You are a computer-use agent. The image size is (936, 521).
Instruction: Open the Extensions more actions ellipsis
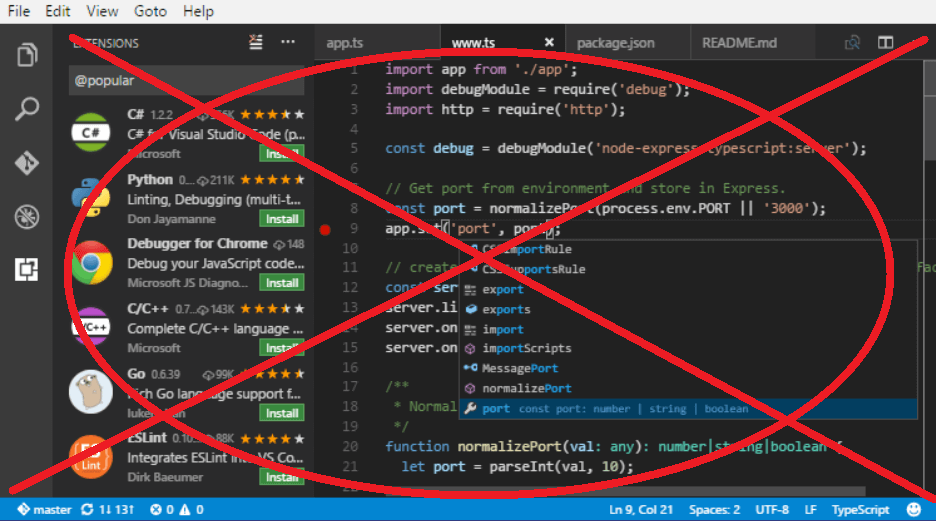click(288, 42)
